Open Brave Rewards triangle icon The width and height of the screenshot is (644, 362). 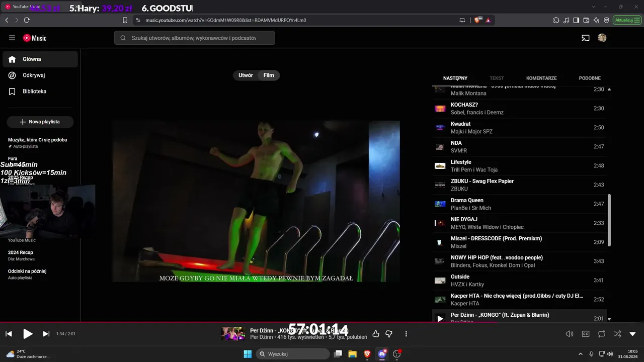pos(488,20)
